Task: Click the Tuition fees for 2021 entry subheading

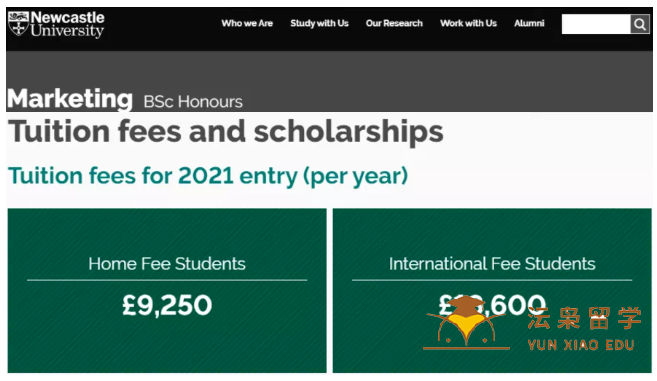Action: [x=208, y=176]
